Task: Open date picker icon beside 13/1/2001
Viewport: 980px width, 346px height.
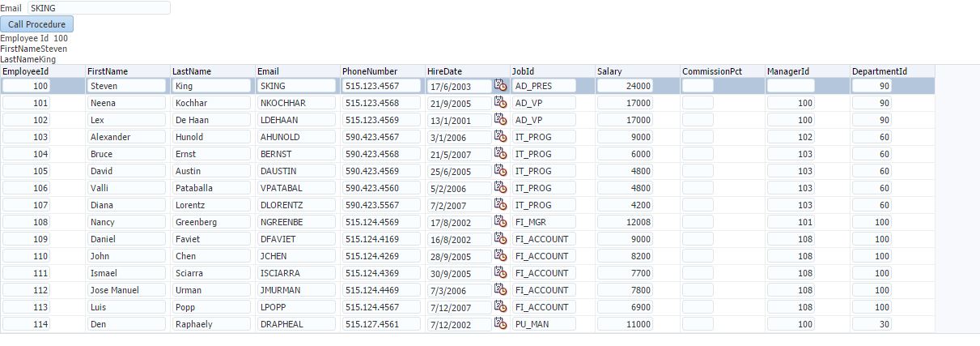Action: [x=500, y=119]
